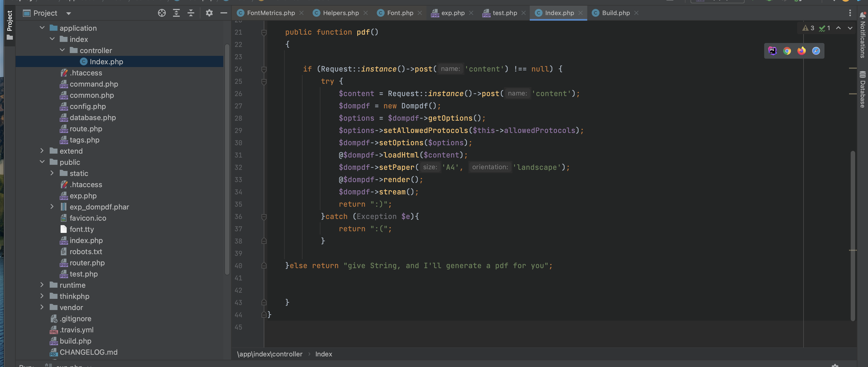Close the FontMetrics.php tab
Viewport: 868px width, 367px height.
pyautogui.click(x=302, y=13)
